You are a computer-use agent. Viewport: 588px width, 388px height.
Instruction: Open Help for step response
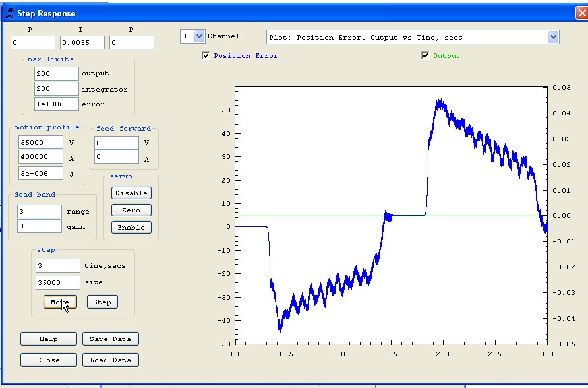click(x=48, y=339)
